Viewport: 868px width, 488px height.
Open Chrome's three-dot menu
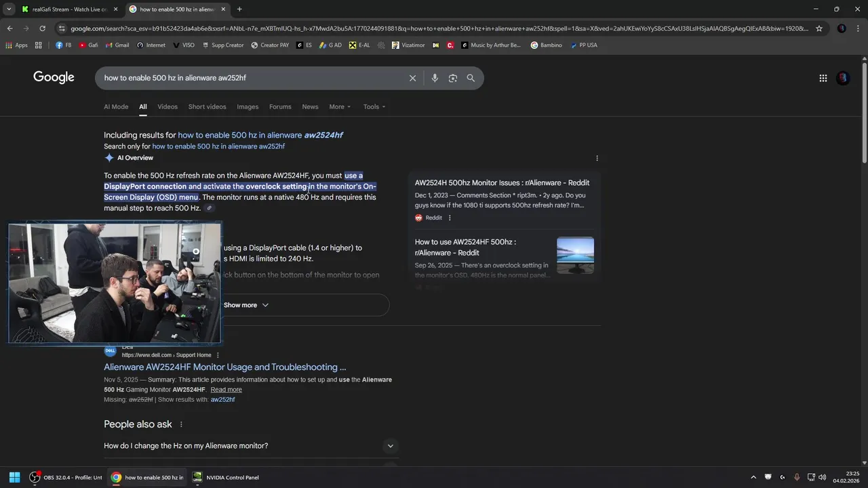coord(858,28)
